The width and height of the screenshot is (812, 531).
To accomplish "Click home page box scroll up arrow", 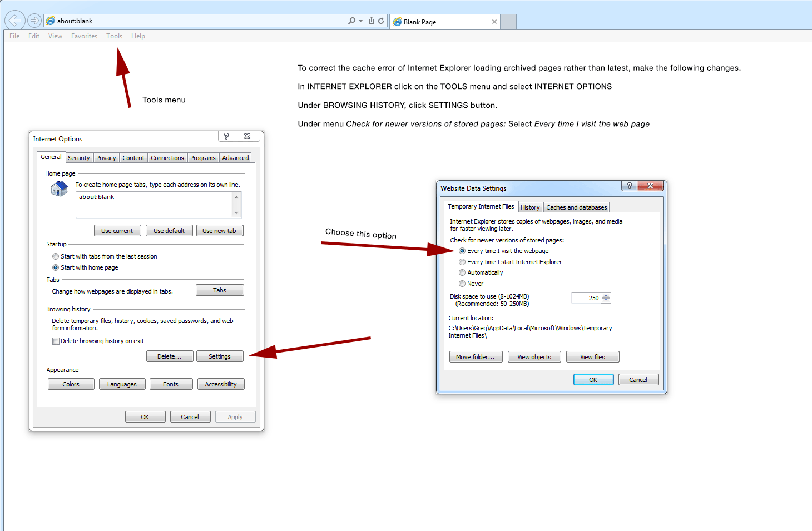I will click(x=236, y=197).
